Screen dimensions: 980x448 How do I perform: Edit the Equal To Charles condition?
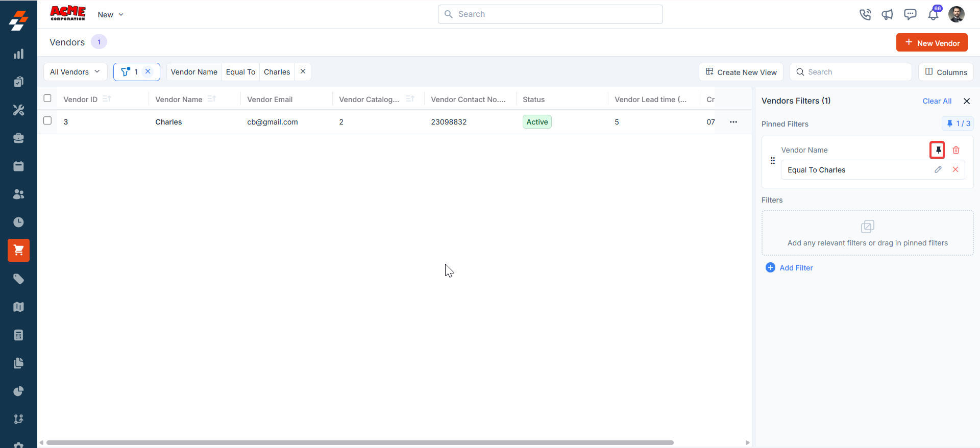click(938, 169)
